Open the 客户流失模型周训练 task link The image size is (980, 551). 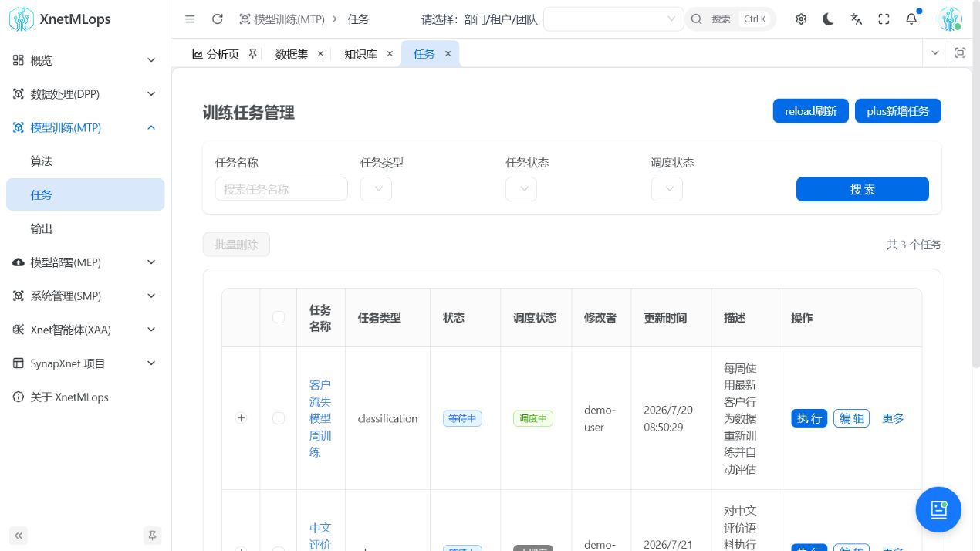tap(320, 418)
